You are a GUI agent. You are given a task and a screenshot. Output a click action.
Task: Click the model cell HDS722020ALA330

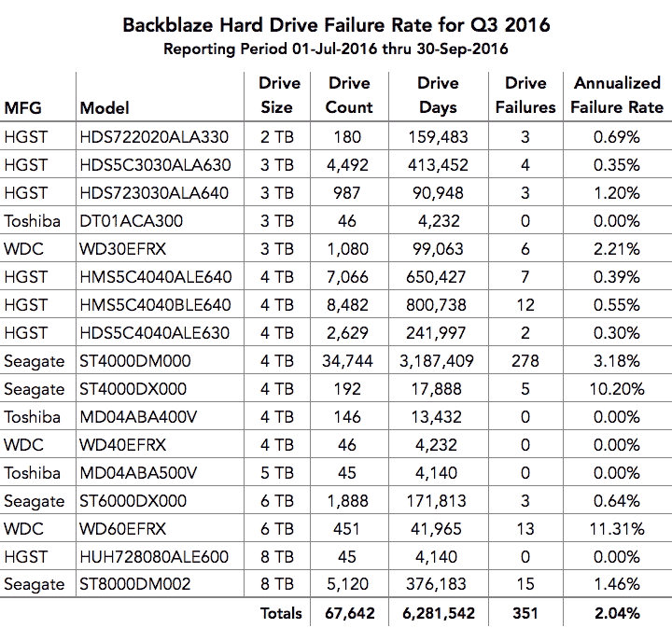155,138
